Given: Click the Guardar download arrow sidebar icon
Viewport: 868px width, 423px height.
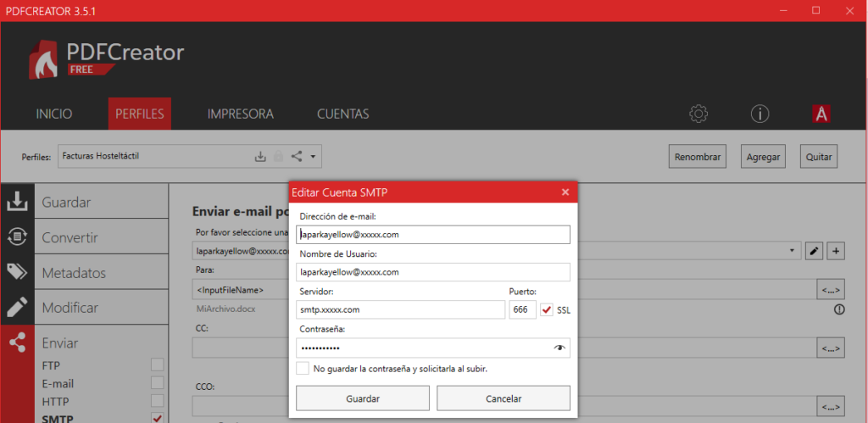Looking at the screenshot, I should (17, 203).
